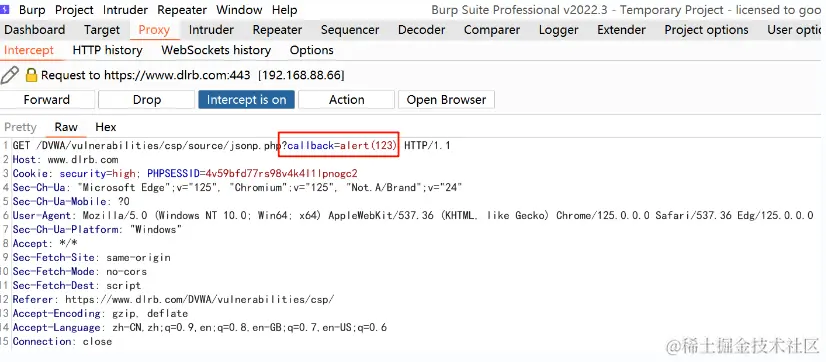
Task: Switch to the Dashboard tab
Action: point(35,30)
